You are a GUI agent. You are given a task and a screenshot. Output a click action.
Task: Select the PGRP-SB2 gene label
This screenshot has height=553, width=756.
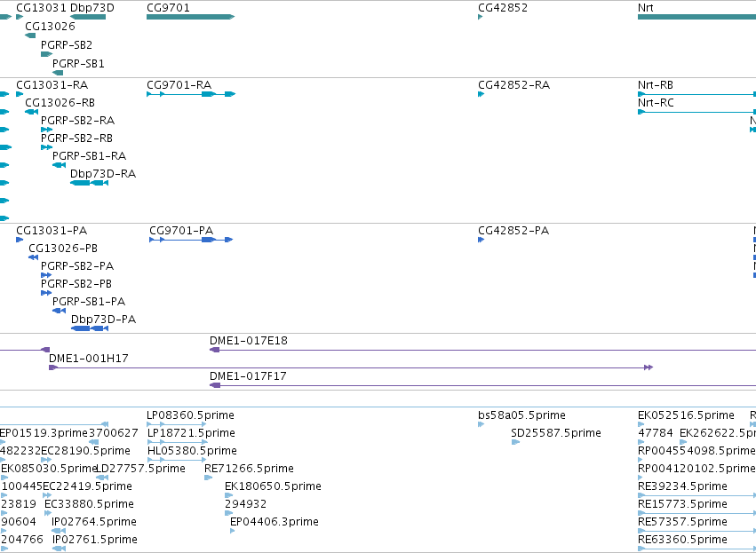[x=67, y=44]
